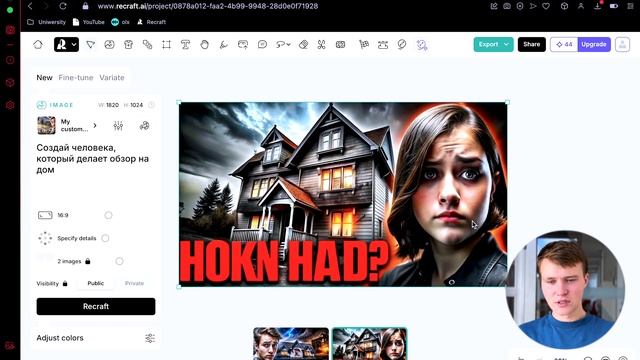Select the Hand pan tool
This screenshot has height=360, width=640.
click(204, 44)
